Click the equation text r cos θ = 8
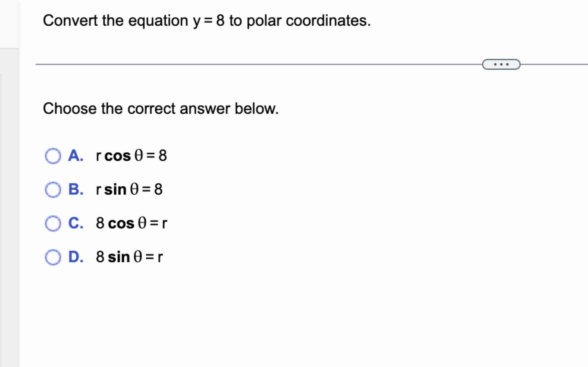Screen dimensions: 588x367 (131, 156)
